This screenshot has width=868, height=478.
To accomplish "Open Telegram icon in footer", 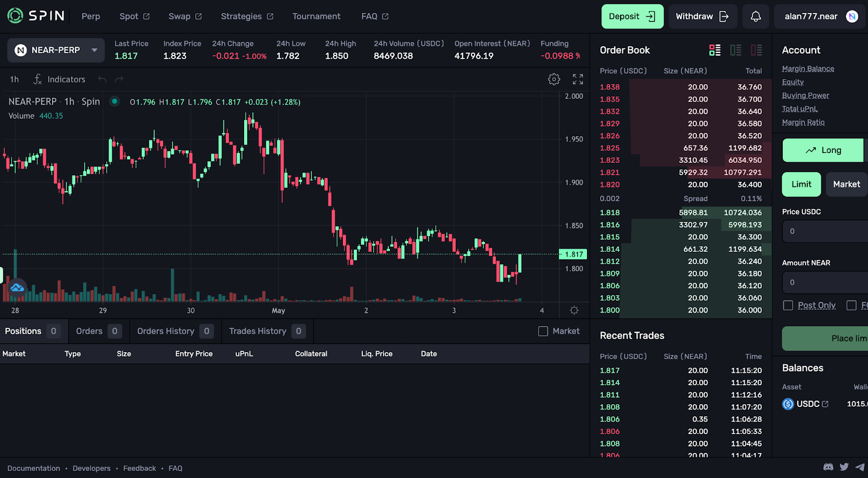I will (x=860, y=467).
